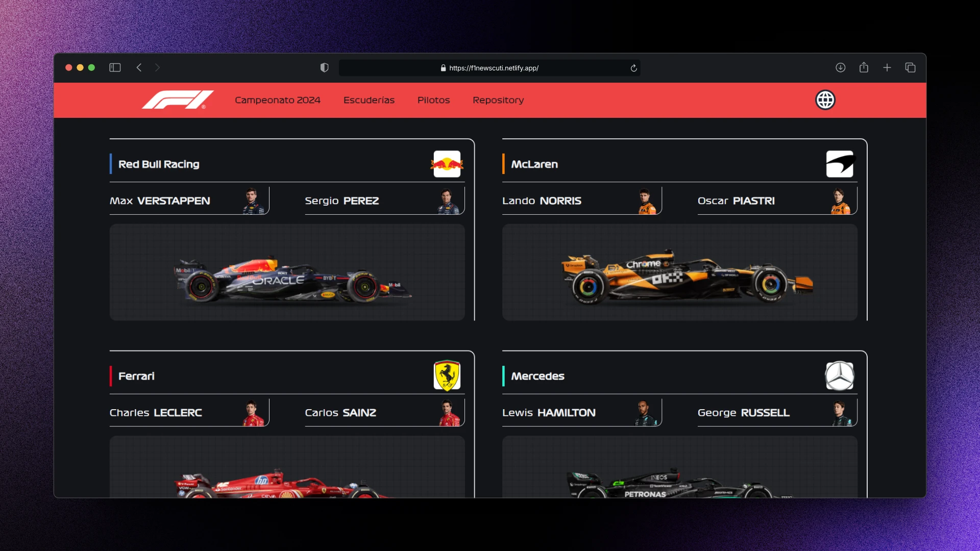Open the browser downloads icon
This screenshot has width=980, height=551.
pos(840,68)
